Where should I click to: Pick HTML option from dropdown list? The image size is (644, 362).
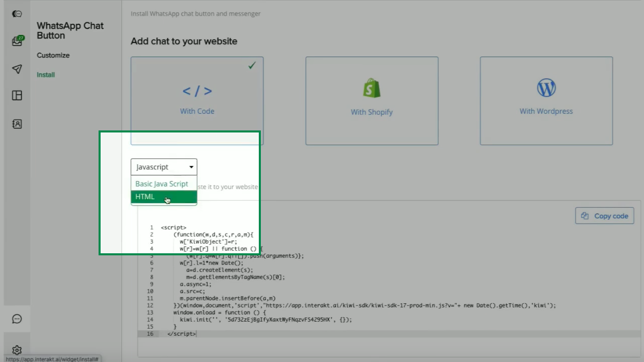164,197
